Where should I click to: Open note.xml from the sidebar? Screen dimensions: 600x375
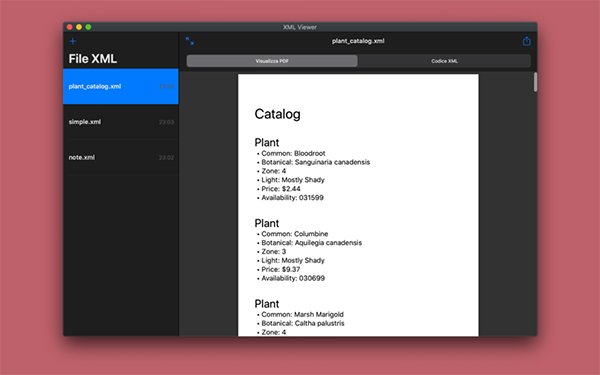pyautogui.click(x=121, y=157)
